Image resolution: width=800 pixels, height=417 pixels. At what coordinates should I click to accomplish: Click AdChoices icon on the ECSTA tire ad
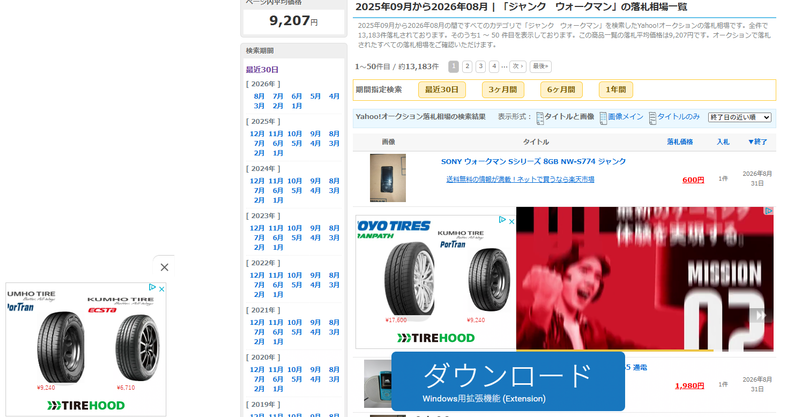[x=152, y=288]
